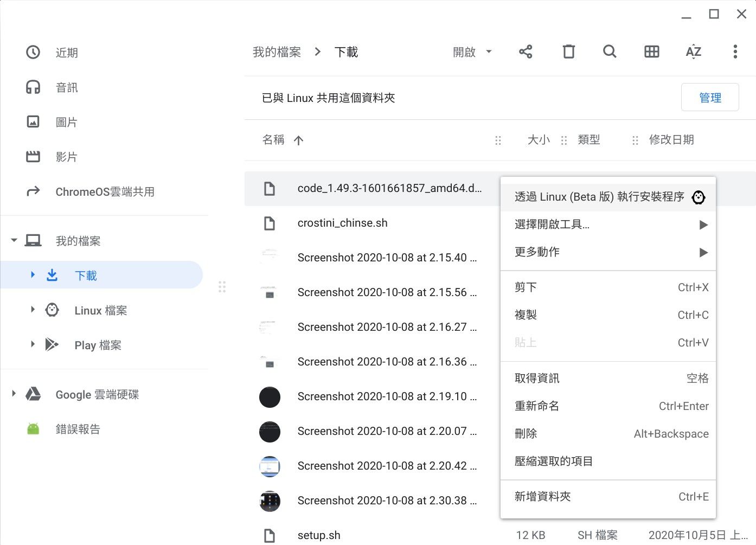
Task: Click the 管理 button
Action: tap(709, 98)
